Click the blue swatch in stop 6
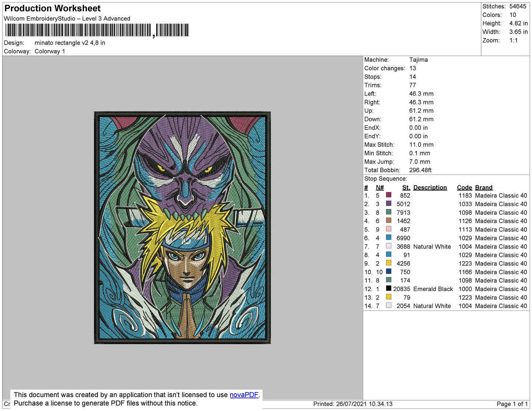This screenshot has height=411, width=532. point(388,237)
